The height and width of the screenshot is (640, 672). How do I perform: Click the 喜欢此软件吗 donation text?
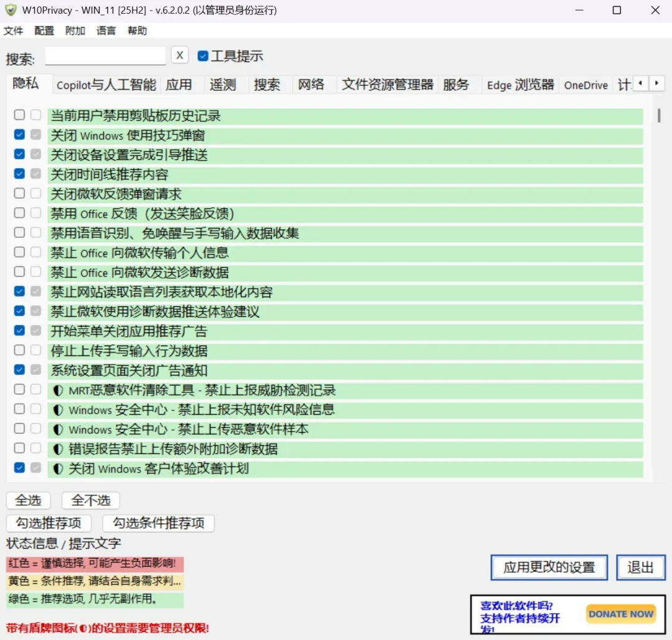pyautogui.click(x=520, y=618)
